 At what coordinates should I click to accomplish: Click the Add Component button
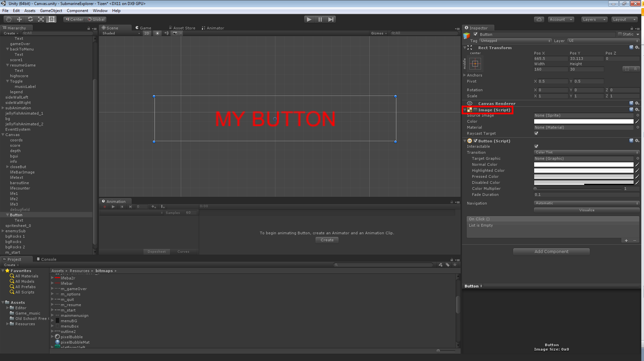pyautogui.click(x=551, y=252)
